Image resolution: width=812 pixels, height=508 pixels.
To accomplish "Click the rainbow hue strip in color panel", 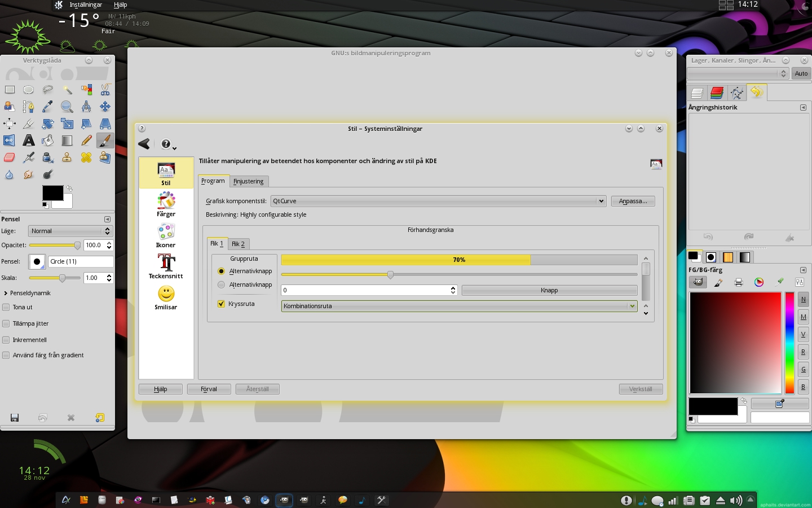I will [790, 343].
